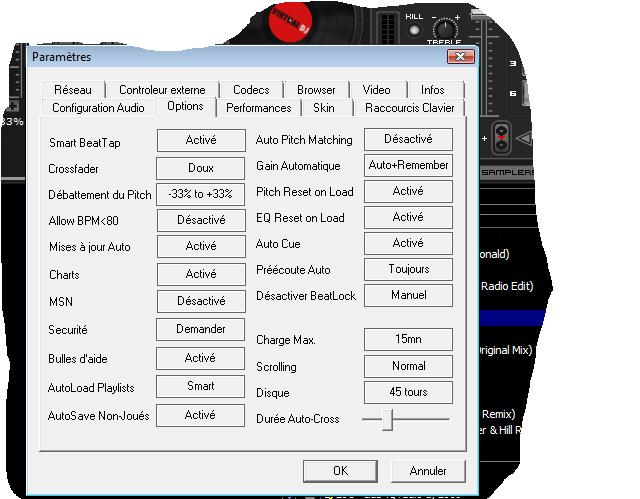Screen dimensions: 640x499
Task: Toggle the Auto Cue Activé button
Action: (408, 244)
